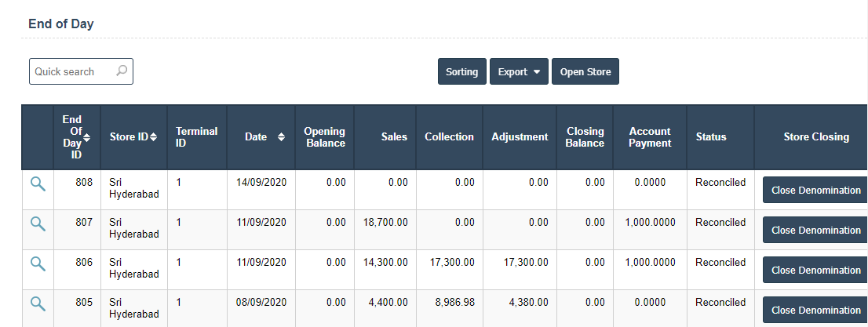Hit Close Denomination for ID 806

pos(815,271)
